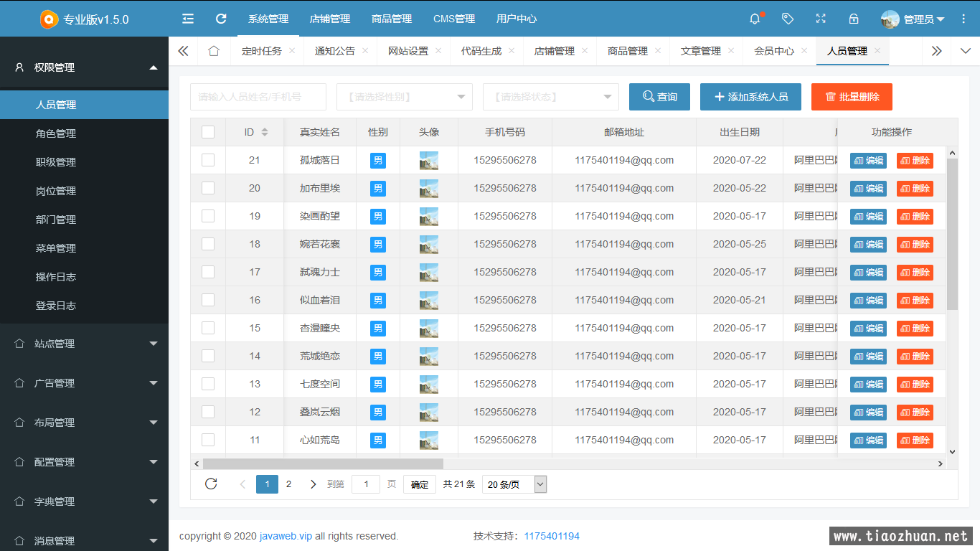This screenshot has width=980, height=551.
Task: Close the 人员管理 tab
Action: pos(877,51)
